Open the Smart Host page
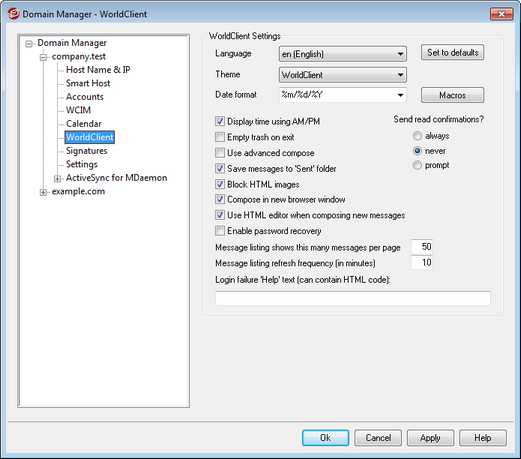The width and height of the screenshot is (521, 459). click(88, 83)
